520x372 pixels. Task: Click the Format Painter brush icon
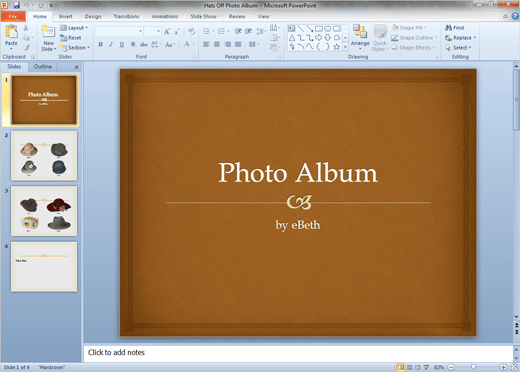pos(26,48)
